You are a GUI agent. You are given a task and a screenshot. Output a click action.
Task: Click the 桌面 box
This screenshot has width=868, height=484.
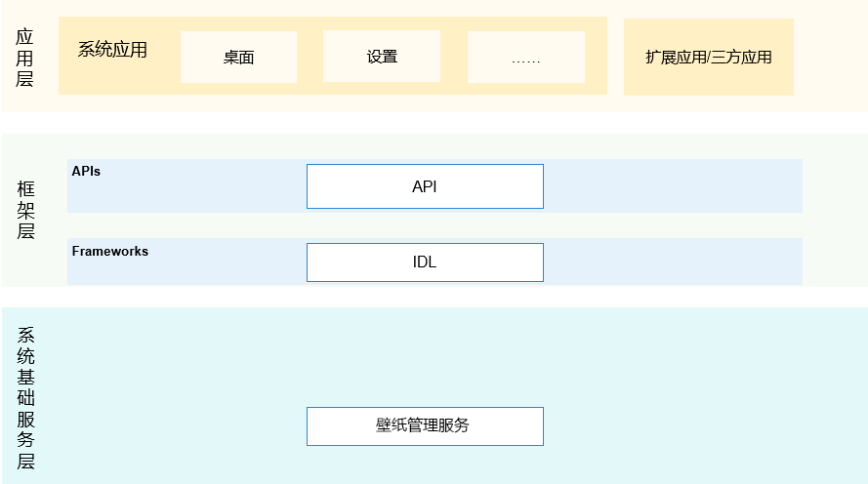[x=238, y=57]
